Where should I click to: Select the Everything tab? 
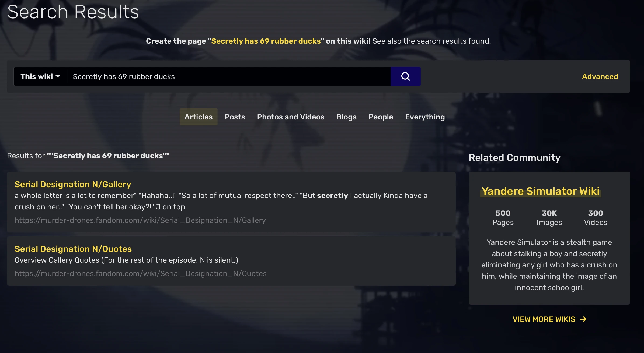pyautogui.click(x=425, y=117)
